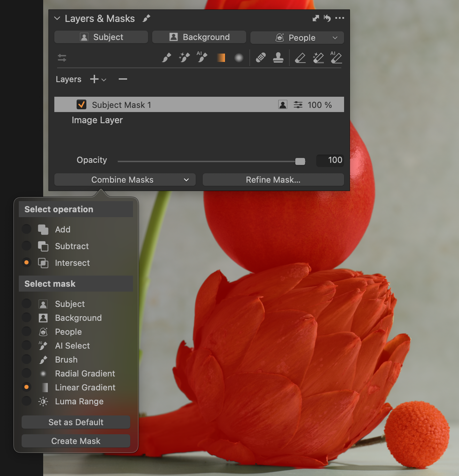
Task: Open the Refine Mask dialog
Action: (x=273, y=180)
